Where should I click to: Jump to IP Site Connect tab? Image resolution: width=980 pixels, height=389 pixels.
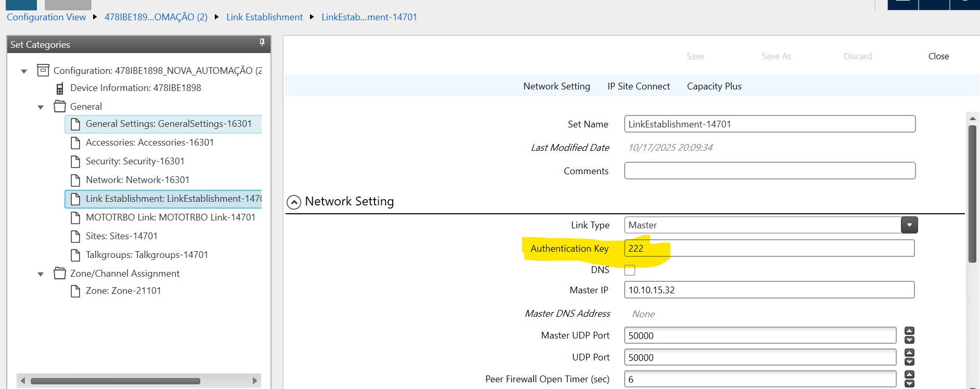639,86
